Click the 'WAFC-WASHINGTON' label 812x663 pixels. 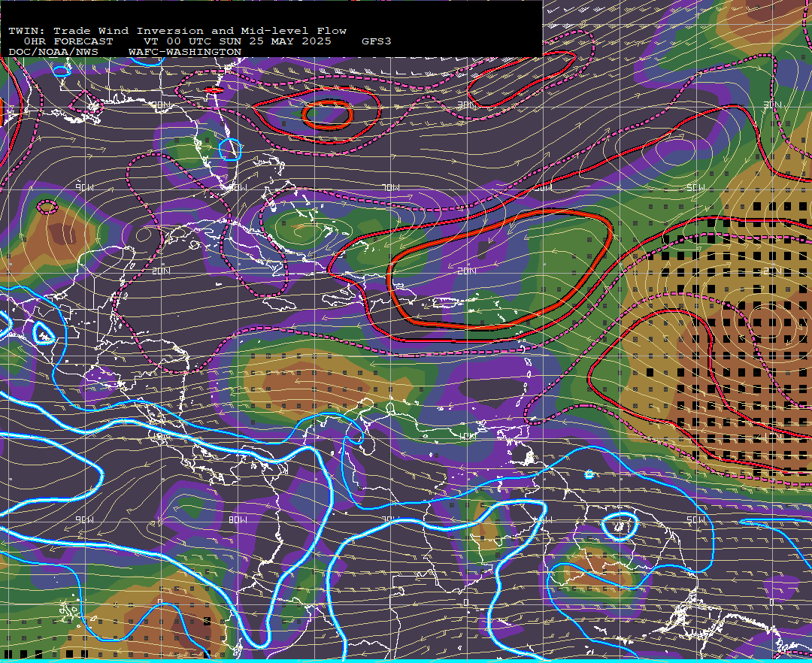coord(185,53)
